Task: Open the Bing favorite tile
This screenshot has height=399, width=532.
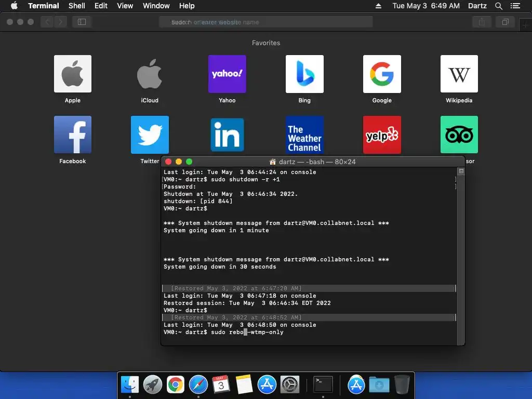Action: (304, 74)
